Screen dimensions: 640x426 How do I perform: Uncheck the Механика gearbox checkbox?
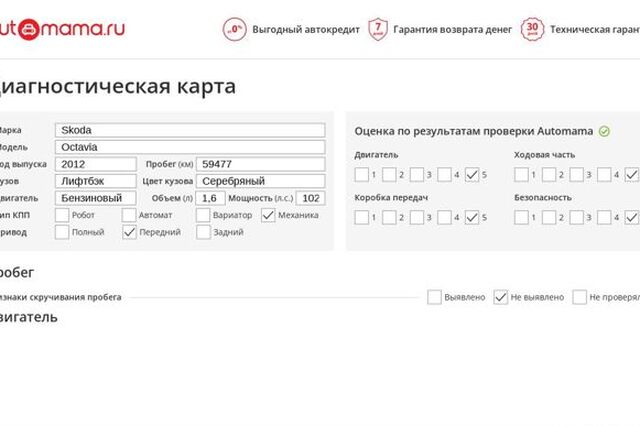click(268, 215)
